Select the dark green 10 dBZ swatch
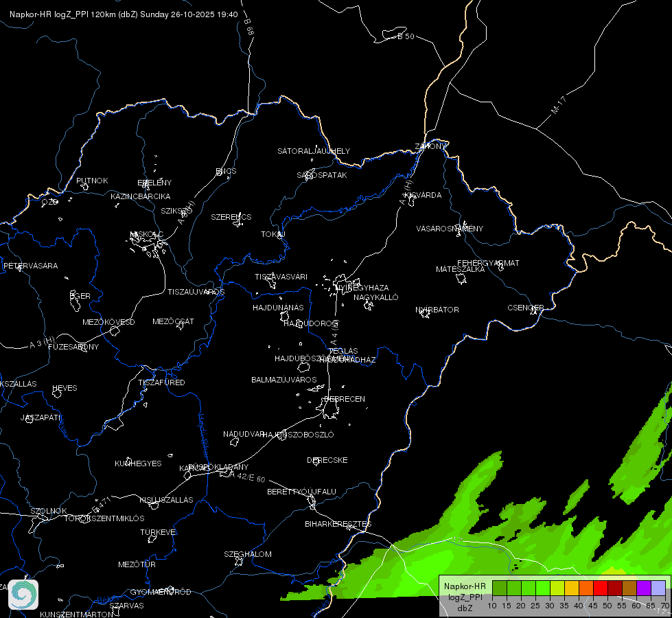Viewport: 672px width, 618px height. (500, 588)
